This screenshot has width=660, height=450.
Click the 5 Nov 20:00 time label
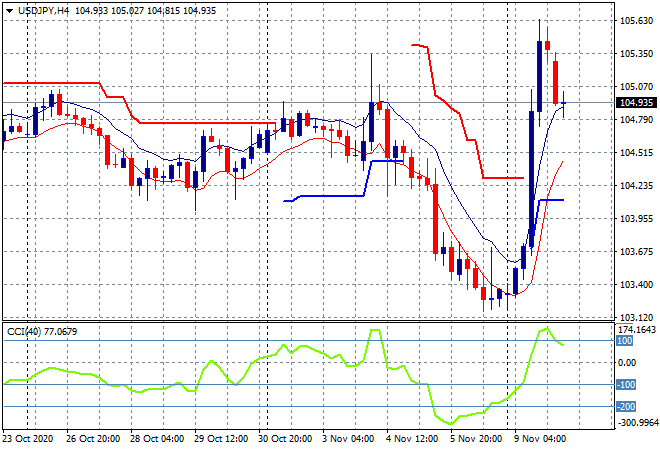click(476, 439)
